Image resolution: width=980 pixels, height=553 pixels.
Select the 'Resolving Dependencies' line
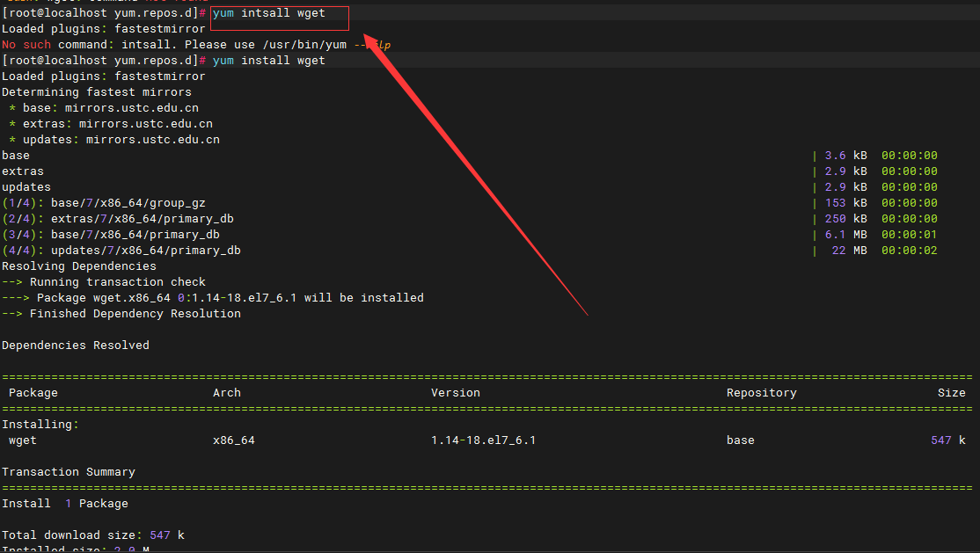(79, 266)
